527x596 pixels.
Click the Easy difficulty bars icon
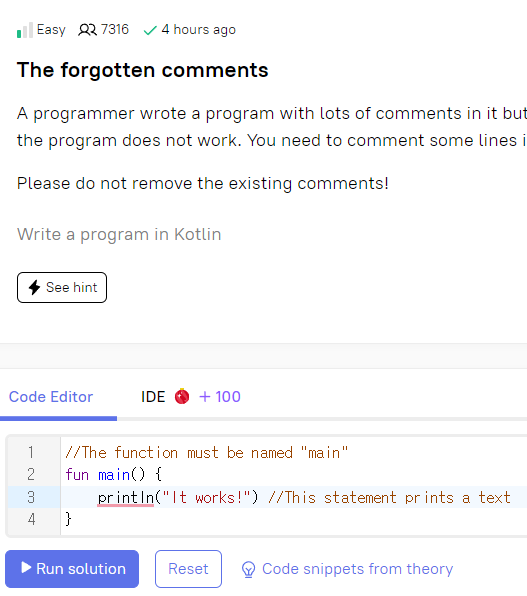point(25,30)
